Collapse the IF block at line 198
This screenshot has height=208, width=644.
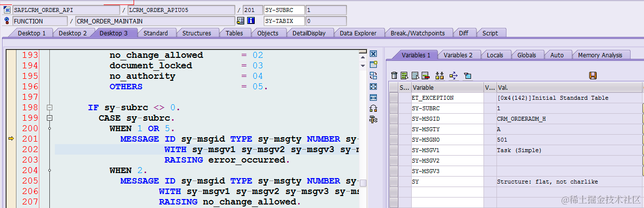click(49, 108)
